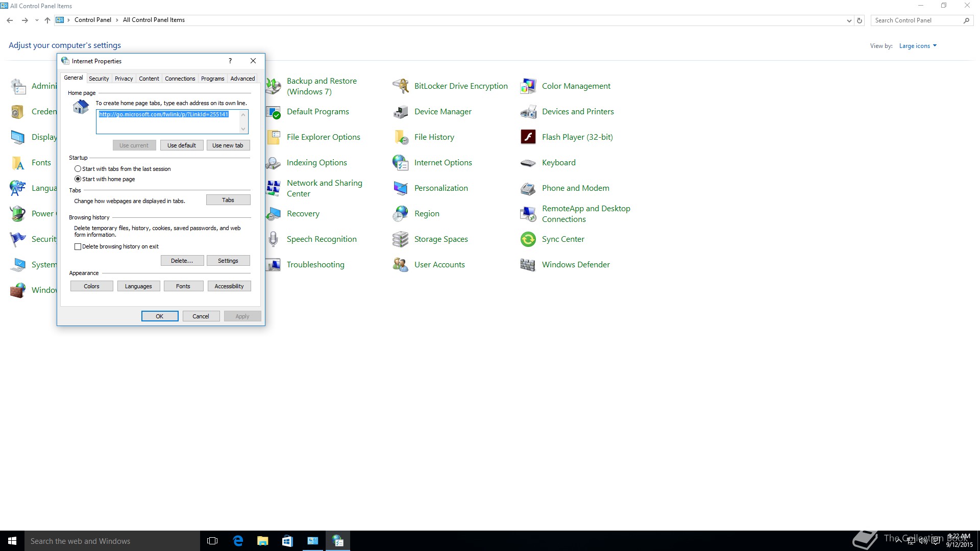Refresh the Control Panel address bar
Image resolution: width=980 pixels, height=551 pixels.
click(x=860, y=21)
